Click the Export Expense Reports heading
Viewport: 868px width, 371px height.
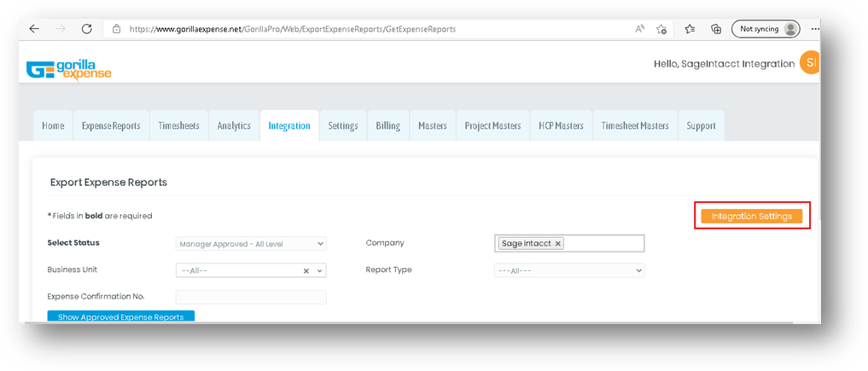(x=108, y=182)
